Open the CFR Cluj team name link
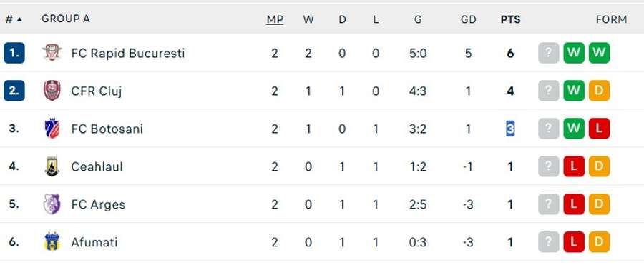 pos(96,91)
